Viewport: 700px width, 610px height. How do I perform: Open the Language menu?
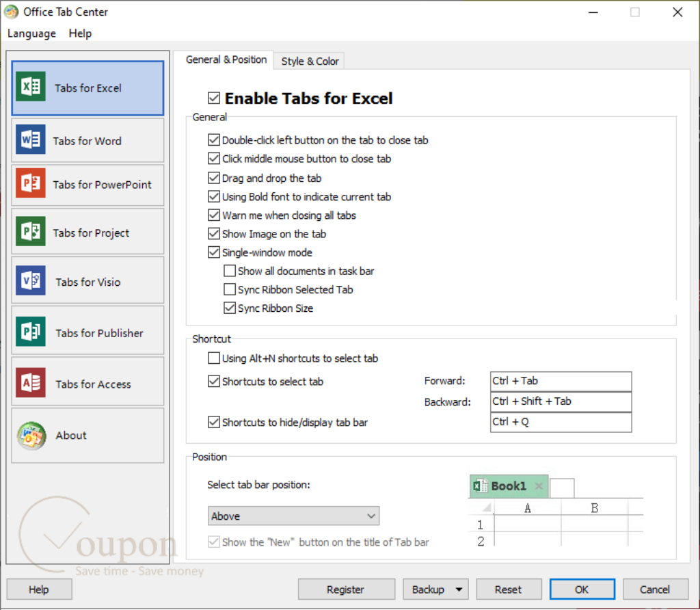[x=31, y=34]
